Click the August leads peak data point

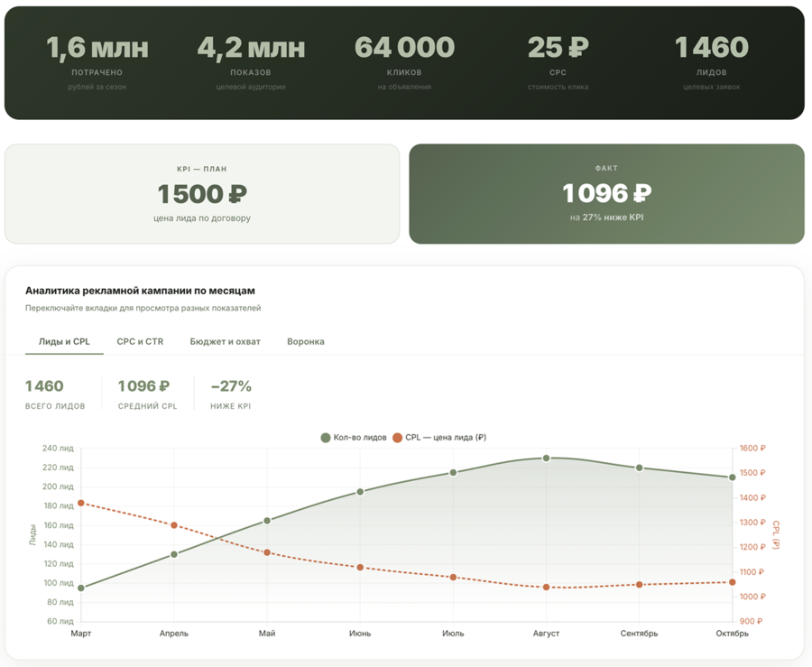click(x=546, y=459)
